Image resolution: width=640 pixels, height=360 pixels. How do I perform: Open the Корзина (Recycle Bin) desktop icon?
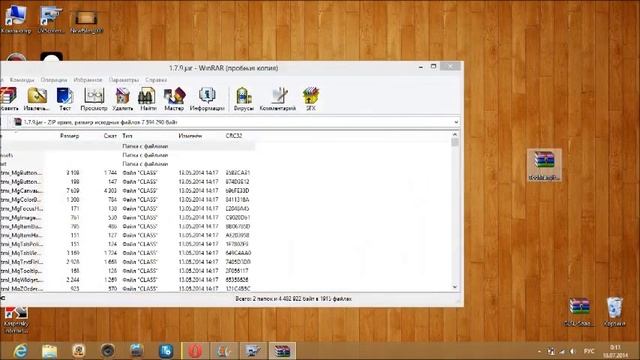point(614,312)
